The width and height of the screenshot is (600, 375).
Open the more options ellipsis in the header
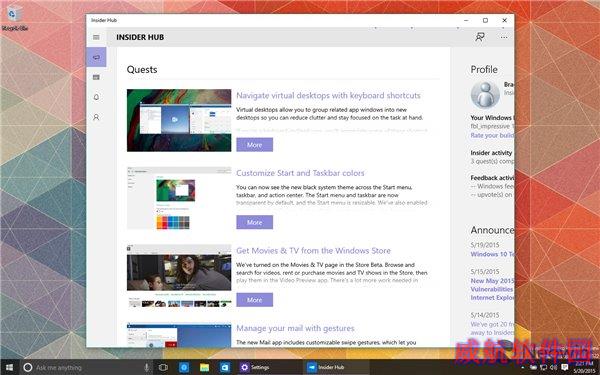[504, 37]
